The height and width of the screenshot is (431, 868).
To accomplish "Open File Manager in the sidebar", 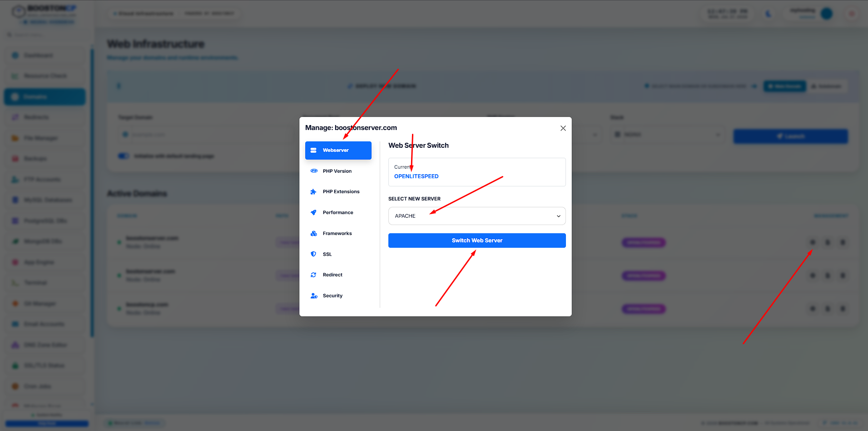I will point(45,138).
